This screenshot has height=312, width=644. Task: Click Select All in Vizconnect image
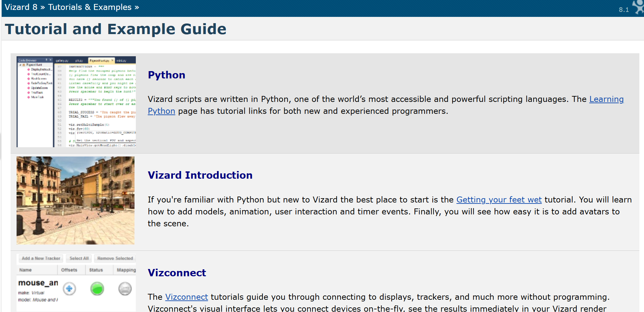point(79,258)
